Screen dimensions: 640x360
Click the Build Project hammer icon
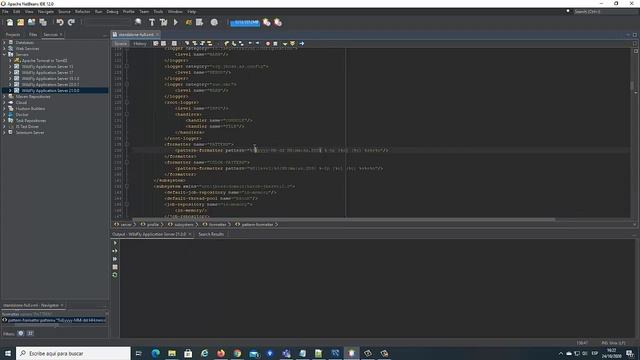[x=152, y=22]
